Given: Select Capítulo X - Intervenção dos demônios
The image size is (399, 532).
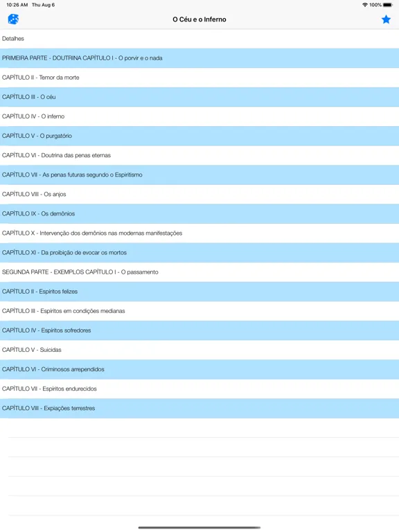Looking at the screenshot, I should [199, 233].
